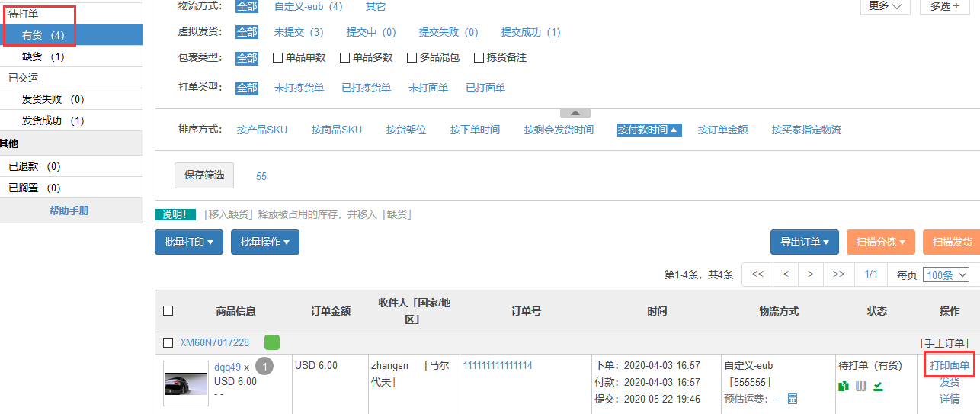
Task: Expand the 批量操作 dropdown menu
Action: pos(265,242)
